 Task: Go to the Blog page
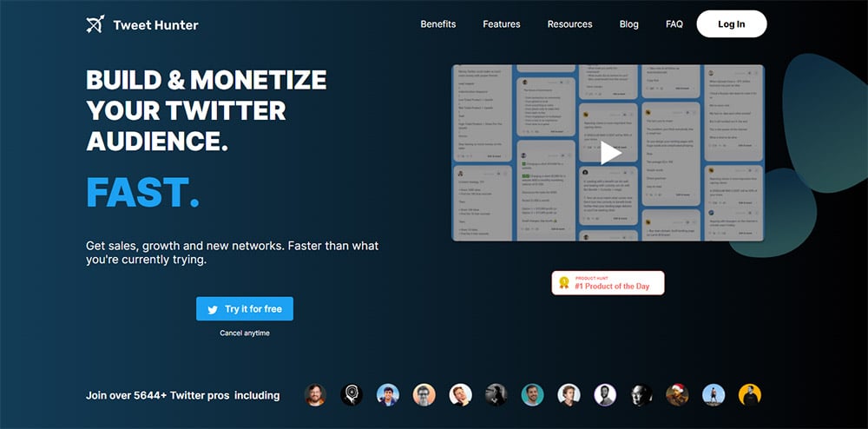coord(628,24)
